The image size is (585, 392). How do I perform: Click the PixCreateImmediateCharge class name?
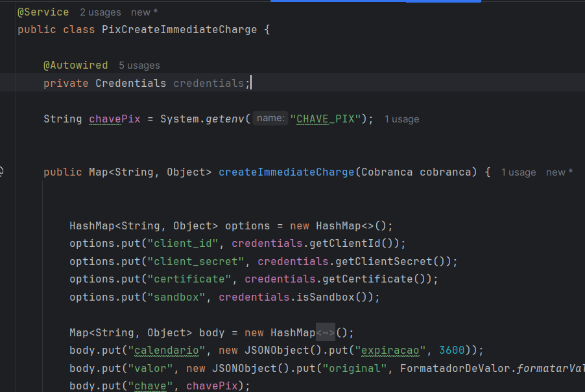180,30
